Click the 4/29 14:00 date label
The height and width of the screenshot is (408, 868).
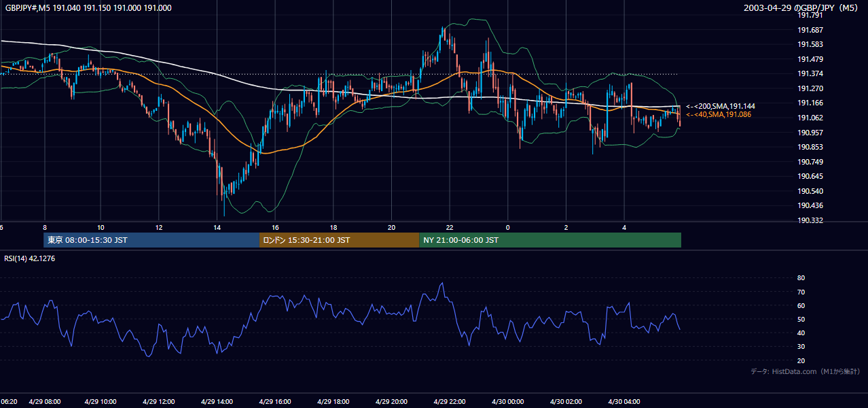218,401
